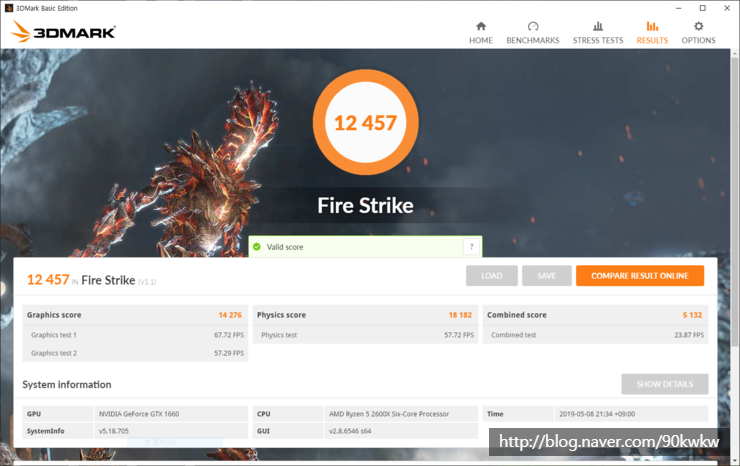Select the Results tab

tap(652, 33)
